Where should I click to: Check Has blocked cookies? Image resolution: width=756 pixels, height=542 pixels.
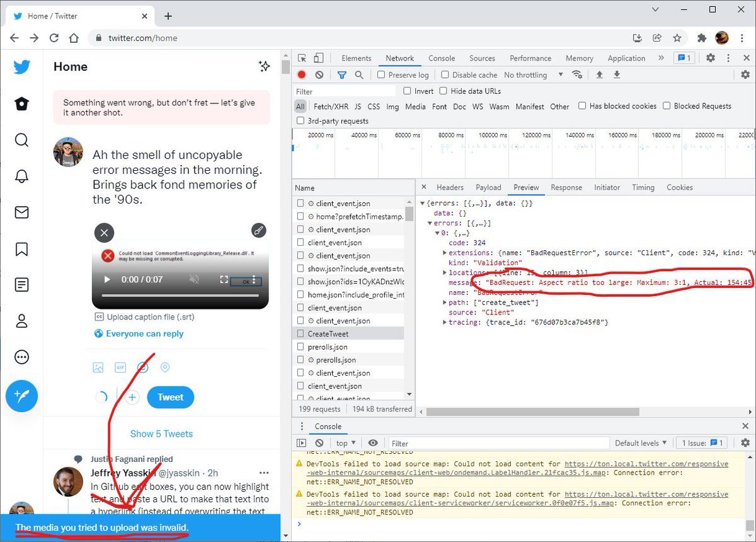click(x=582, y=106)
